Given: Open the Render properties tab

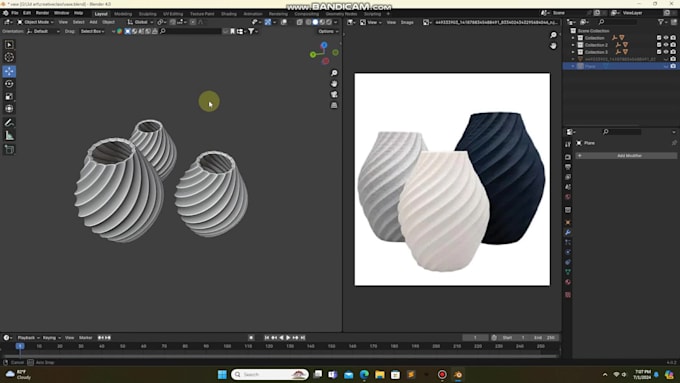Looking at the screenshot, I should coord(568,157).
